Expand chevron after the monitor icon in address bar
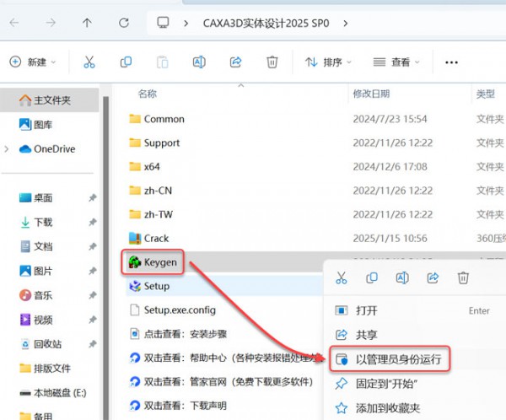506x420 pixels. point(186,24)
